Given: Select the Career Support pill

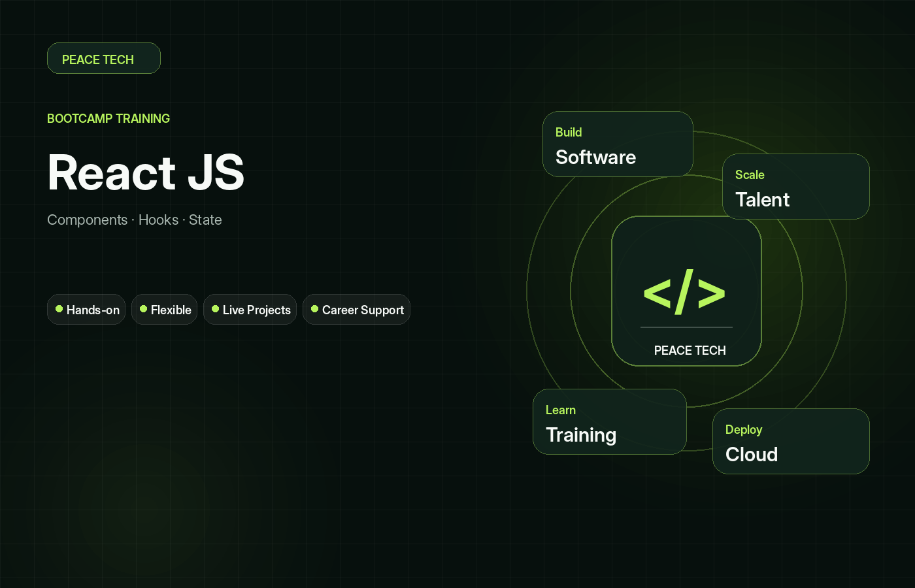Looking at the screenshot, I should (356, 310).
